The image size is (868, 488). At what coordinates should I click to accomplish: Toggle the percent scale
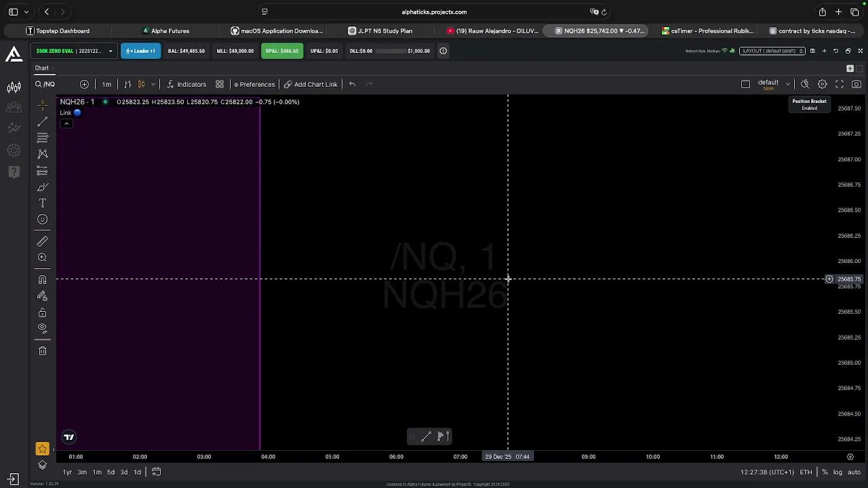[825, 472]
